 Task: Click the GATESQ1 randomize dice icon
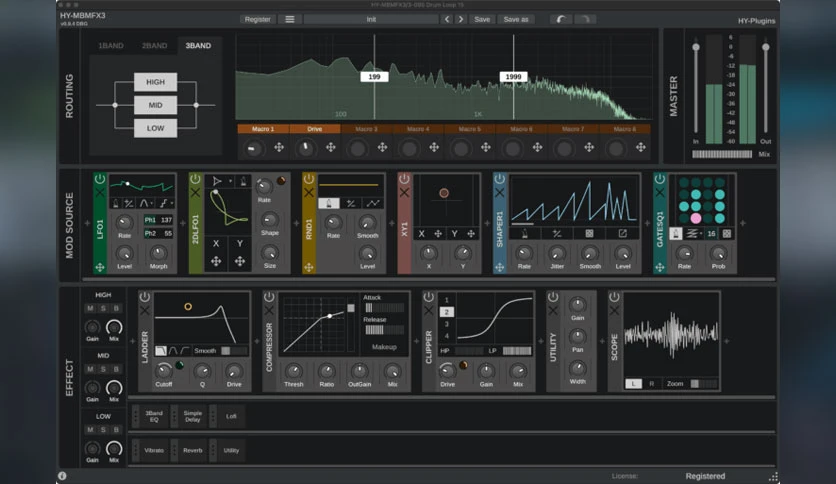[726, 233]
